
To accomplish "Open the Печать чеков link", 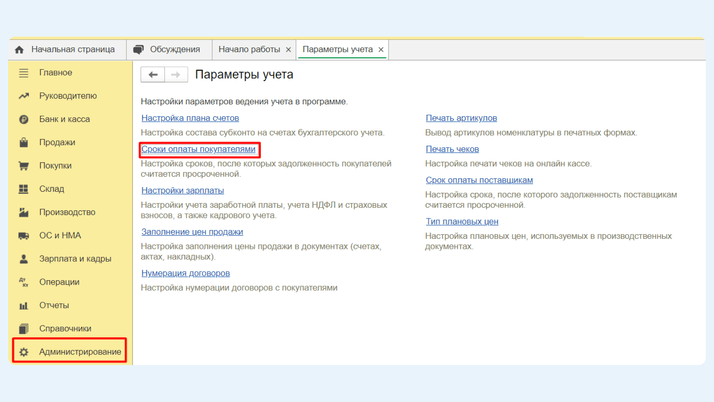I will point(452,149).
